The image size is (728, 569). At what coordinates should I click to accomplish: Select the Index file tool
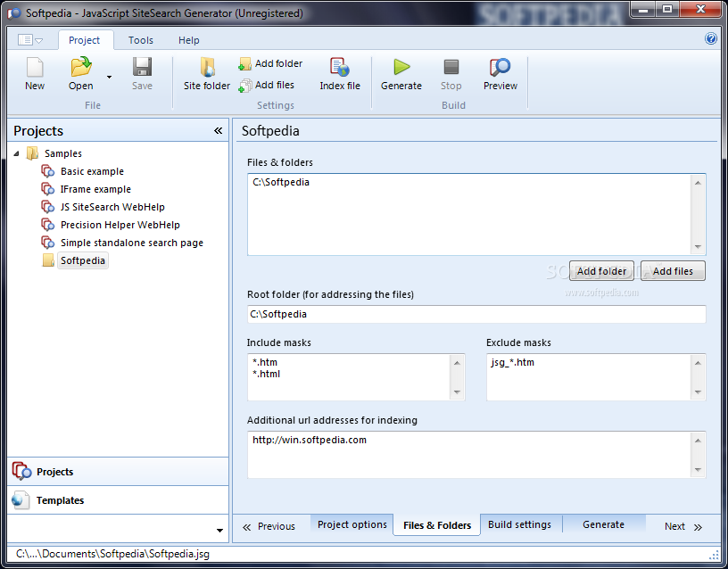[x=340, y=73]
